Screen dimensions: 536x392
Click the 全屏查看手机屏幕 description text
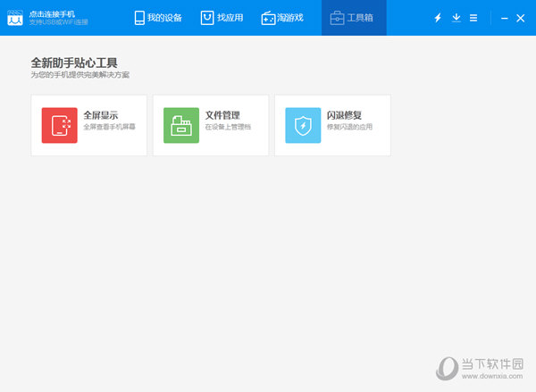tap(109, 127)
